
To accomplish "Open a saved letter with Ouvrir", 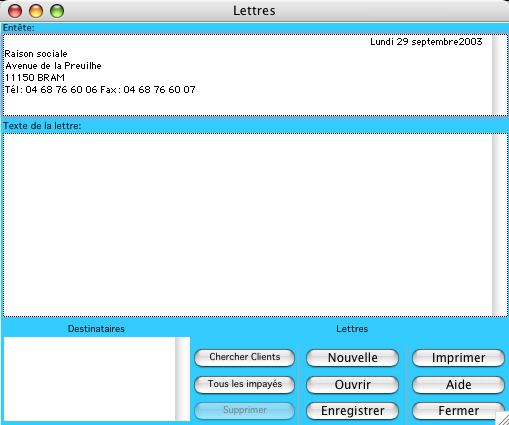I will pyautogui.click(x=352, y=385).
